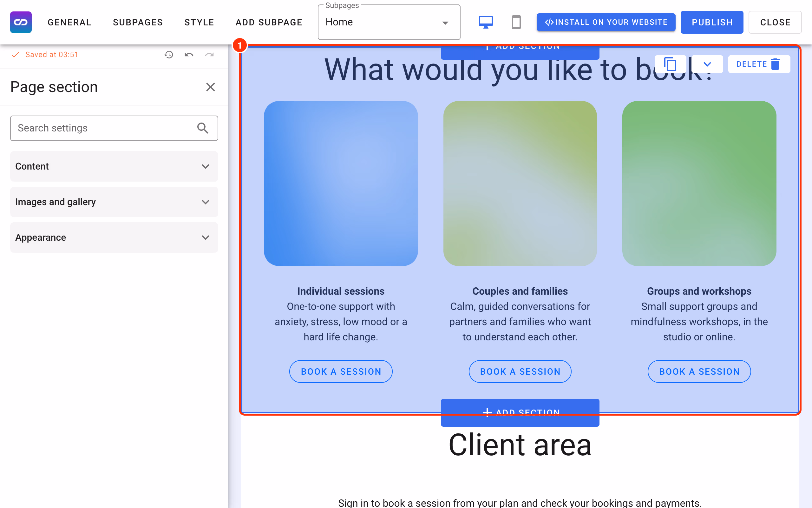Delete the selected section
The image size is (812, 508).
[x=759, y=64]
